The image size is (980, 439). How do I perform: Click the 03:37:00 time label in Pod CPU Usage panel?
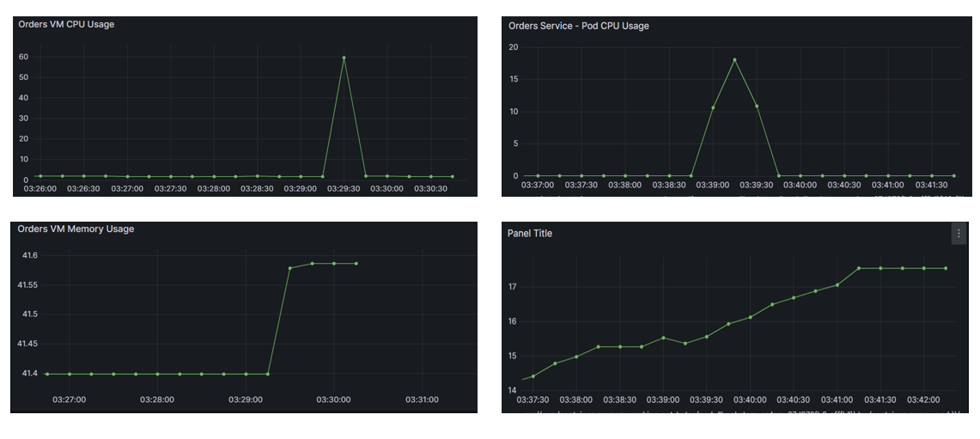538,186
